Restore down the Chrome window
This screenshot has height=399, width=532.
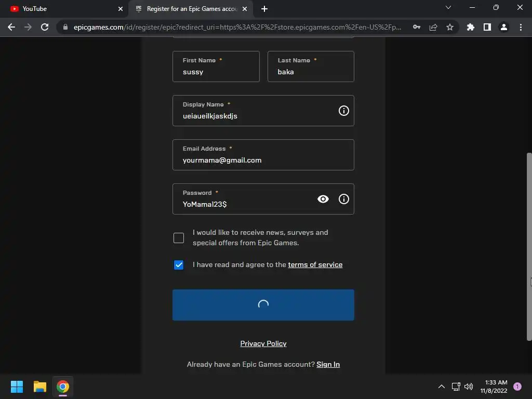point(496,7)
